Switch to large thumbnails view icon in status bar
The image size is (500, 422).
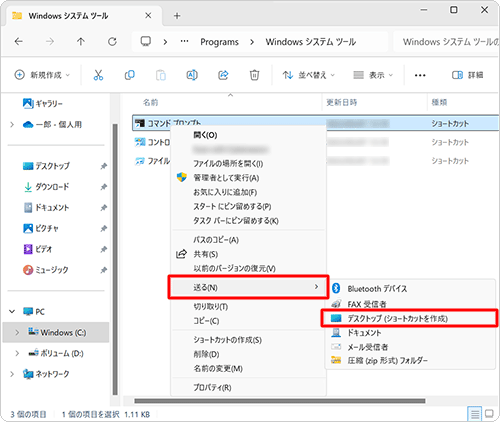(x=489, y=414)
